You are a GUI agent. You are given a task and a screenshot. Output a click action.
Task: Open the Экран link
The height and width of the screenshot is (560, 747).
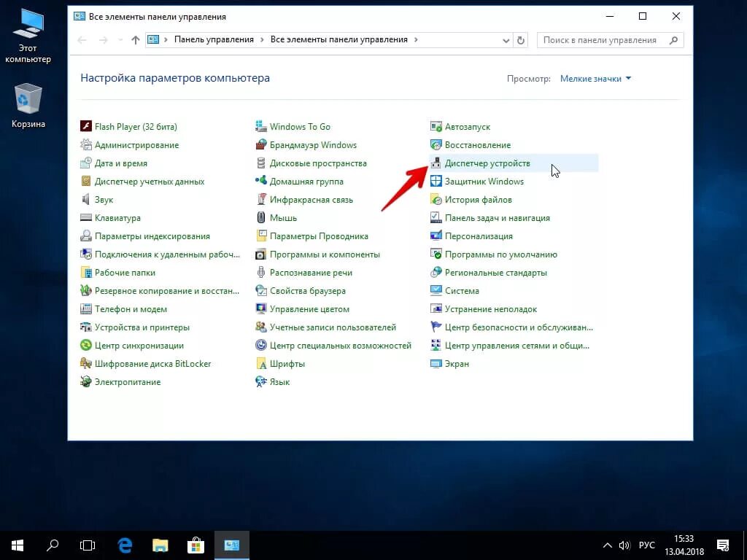(457, 364)
